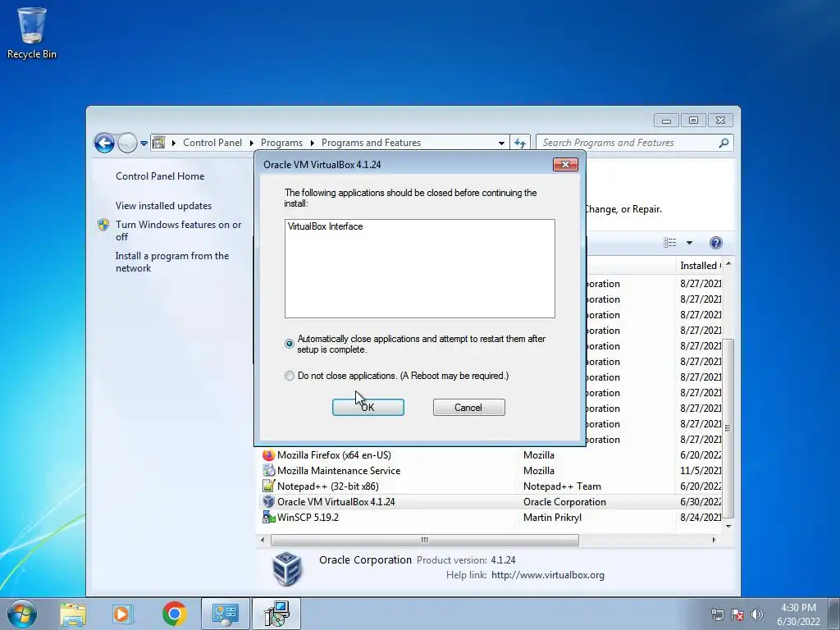Select Programs in the breadcrumb path
This screenshot has width=840, height=630.
(x=281, y=143)
